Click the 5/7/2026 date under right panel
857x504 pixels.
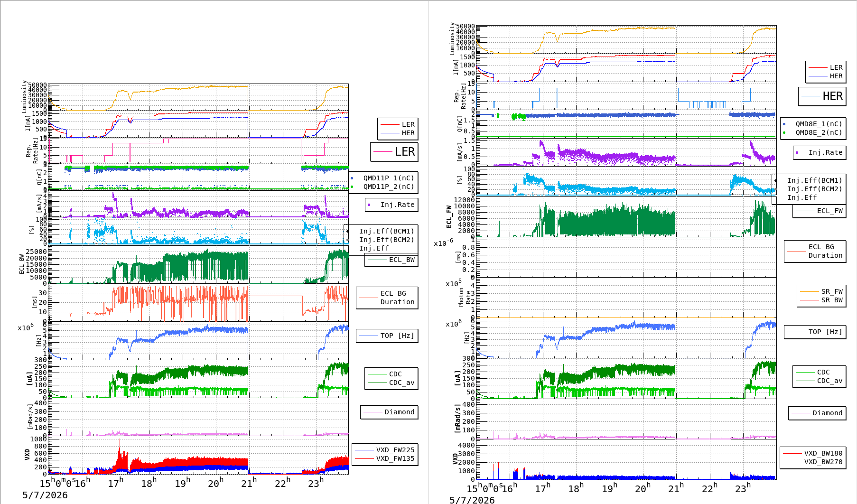coord(472,500)
